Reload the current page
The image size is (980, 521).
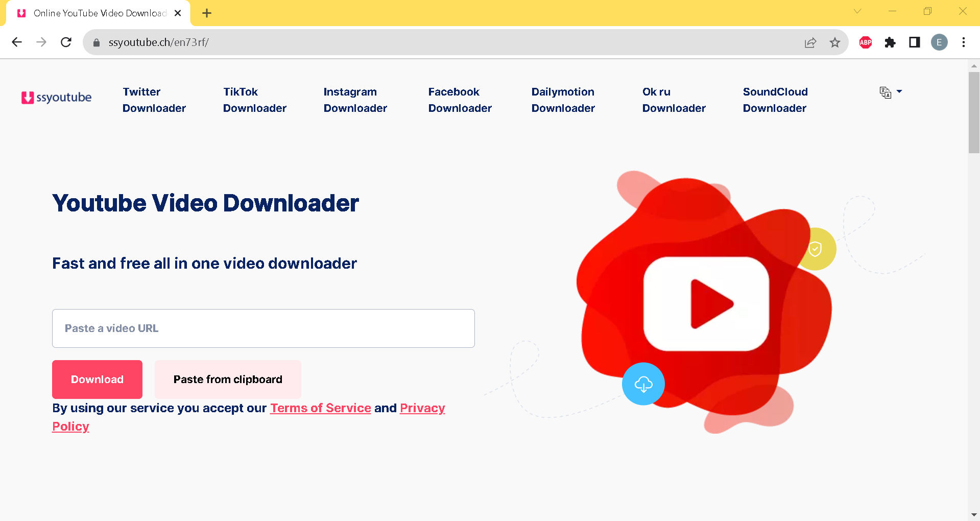pyautogui.click(x=66, y=42)
